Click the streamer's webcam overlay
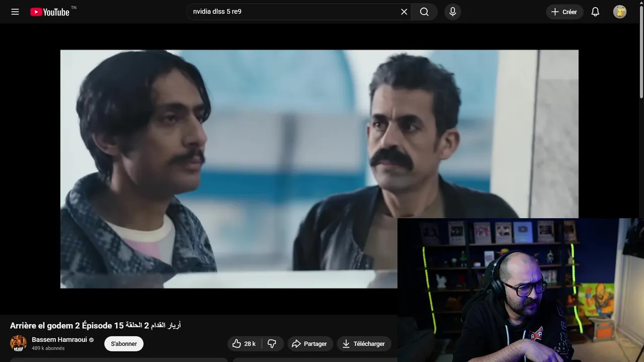Image resolution: width=644 pixels, height=362 pixels. [521, 290]
